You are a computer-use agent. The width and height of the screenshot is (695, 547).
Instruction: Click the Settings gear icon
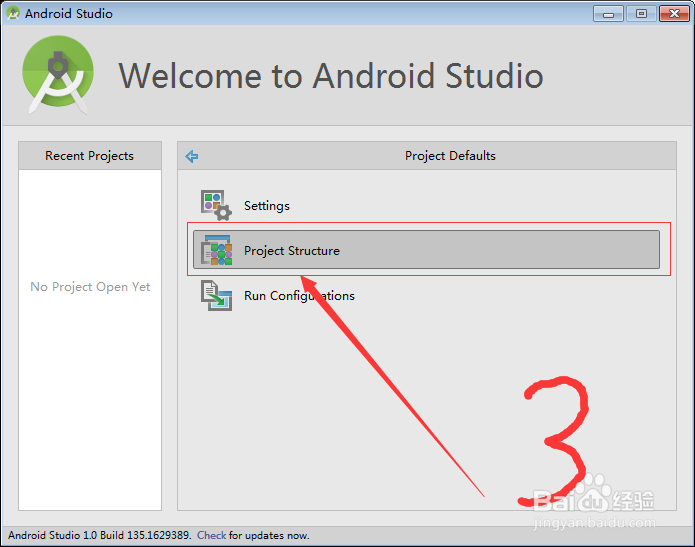[216, 205]
